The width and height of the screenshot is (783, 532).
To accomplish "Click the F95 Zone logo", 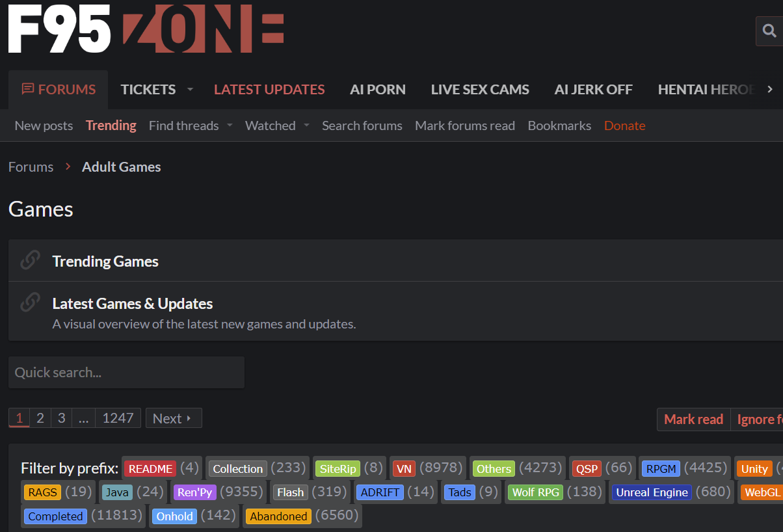I will click(146, 29).
